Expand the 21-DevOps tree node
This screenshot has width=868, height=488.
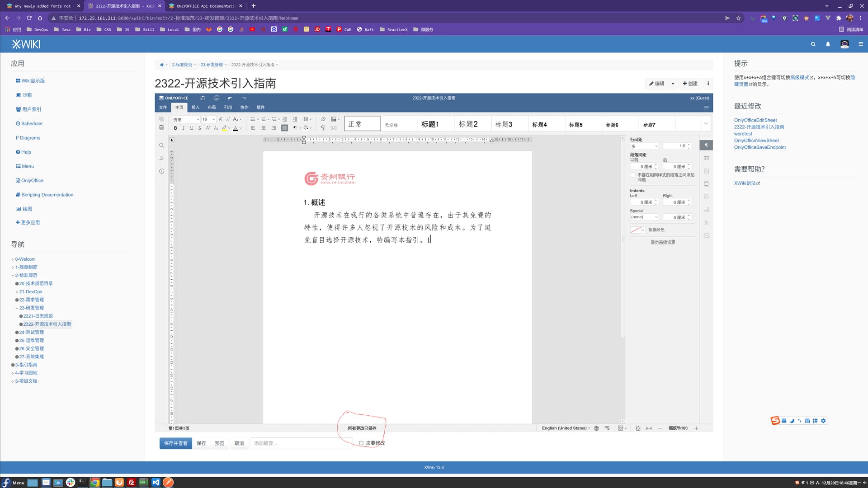point(17,292)
